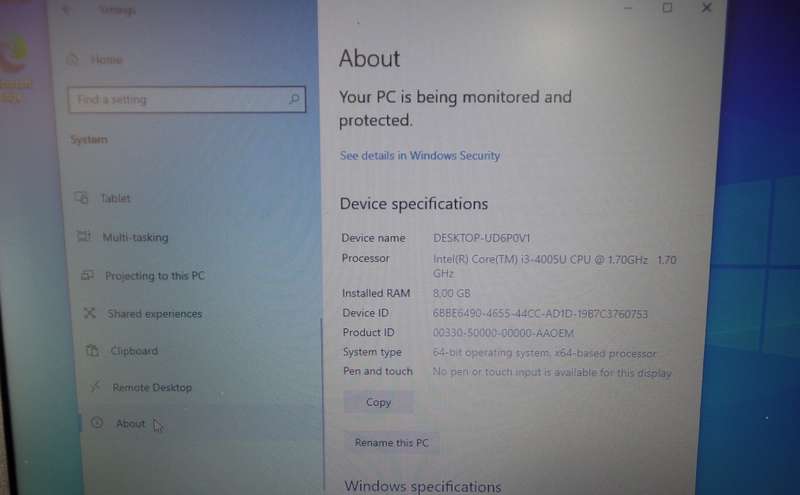This screenshot has width=800, height=495.
Task: Click the Device ID value
Action: [x=540, y=313]
